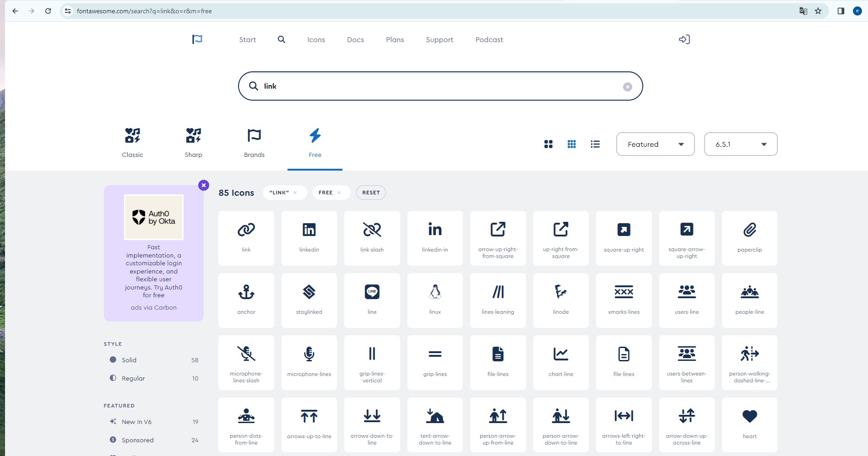Bookmark page with star icon
The image size is (868, 456).
(x=818, y=11)
